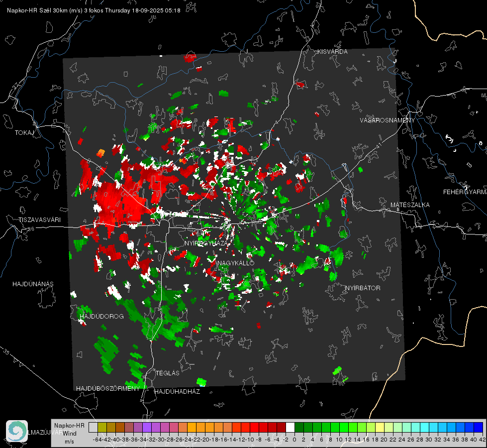Select the NYÍREGYHÁZA city label
487x448 pixels.
[206, 243]
